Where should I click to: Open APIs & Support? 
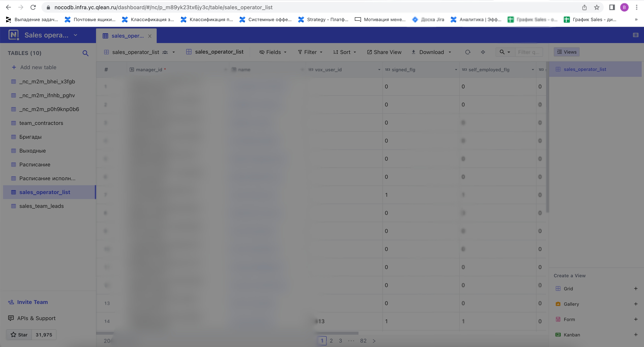click(32, 318)
